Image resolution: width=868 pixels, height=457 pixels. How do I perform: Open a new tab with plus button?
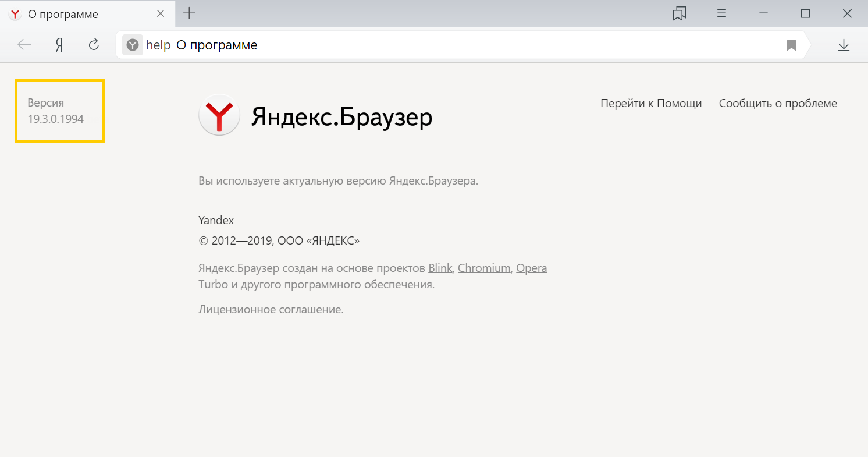click(x=189, y=13)
